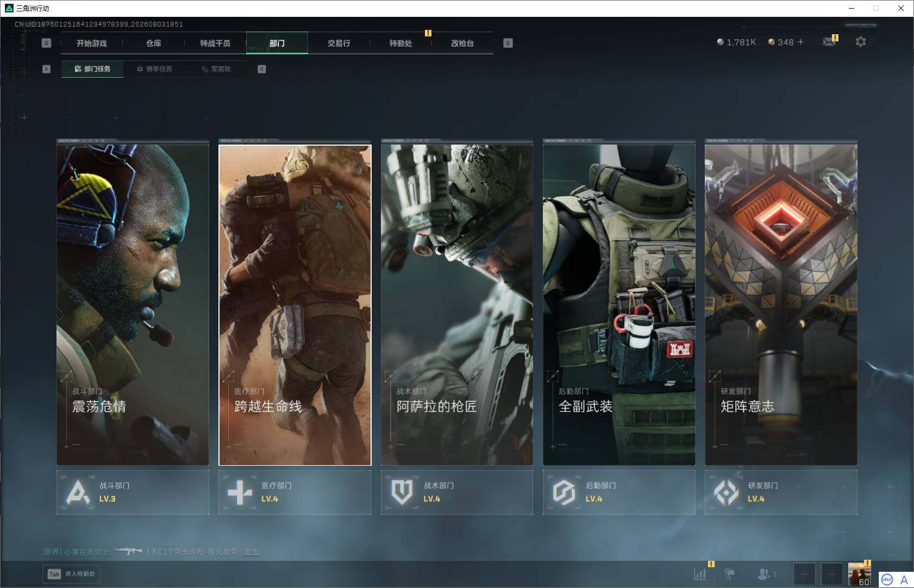Select the 部门任务 sub-tab
Image resolution: width=914 pixels, height=588 pixels.
[92, 69]
